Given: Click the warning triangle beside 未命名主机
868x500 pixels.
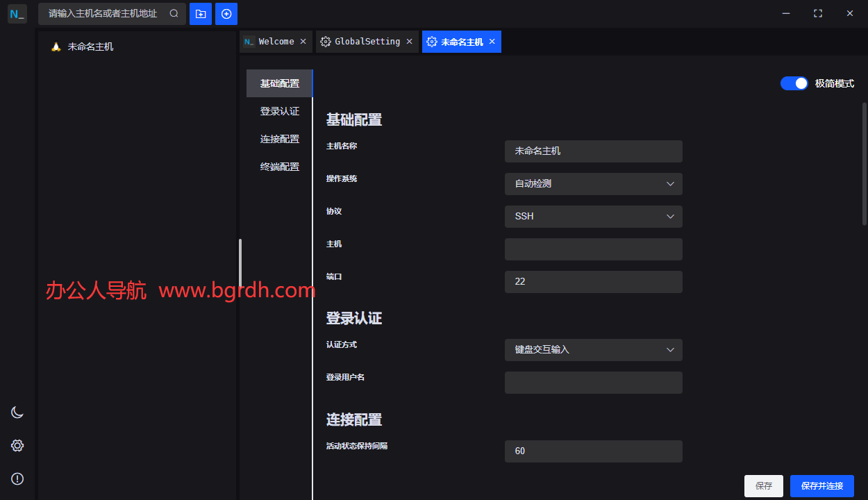Looking at the screenshot, I should coord(56,46).
